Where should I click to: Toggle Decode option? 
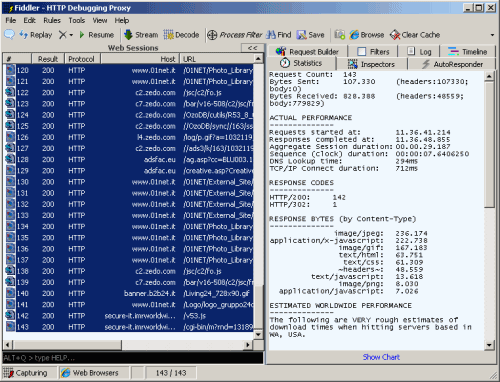(x=181, y=35)
